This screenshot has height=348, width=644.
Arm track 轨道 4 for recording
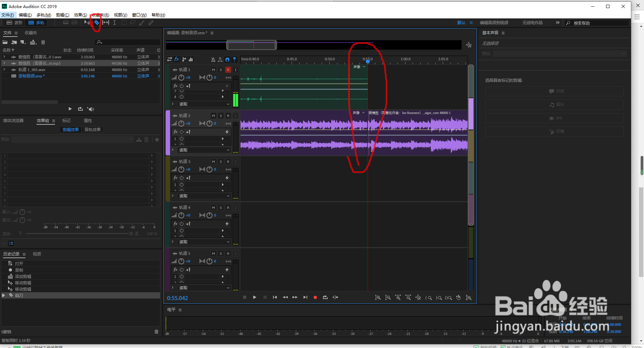pos(228,208)
